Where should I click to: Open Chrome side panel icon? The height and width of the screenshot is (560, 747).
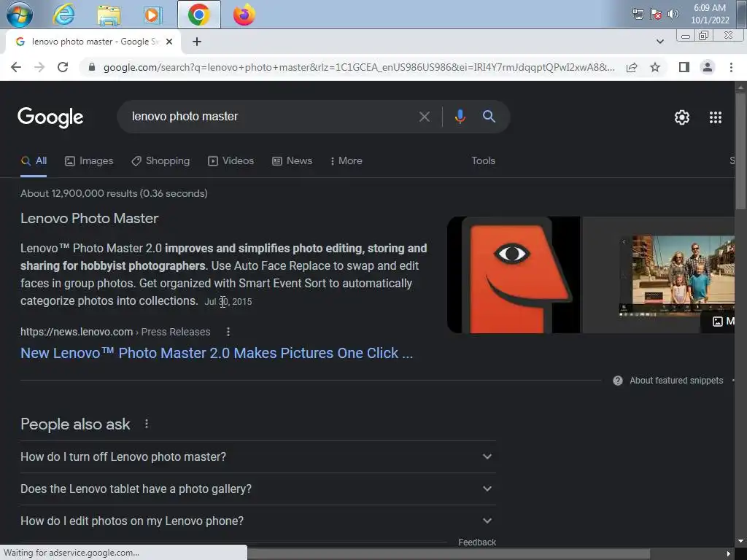coord(684,67)
